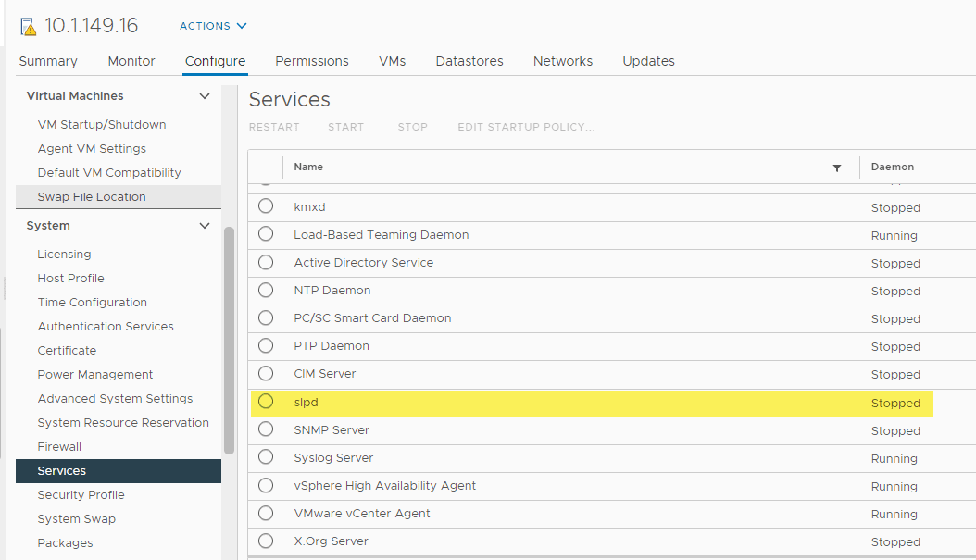The image size is (976, 560).
Task: Go to the Permissions tab
Action: coord(312,61)
